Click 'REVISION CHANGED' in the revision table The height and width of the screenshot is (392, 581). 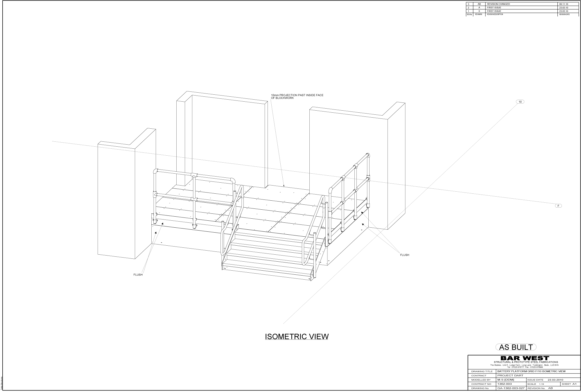point(498,4)
